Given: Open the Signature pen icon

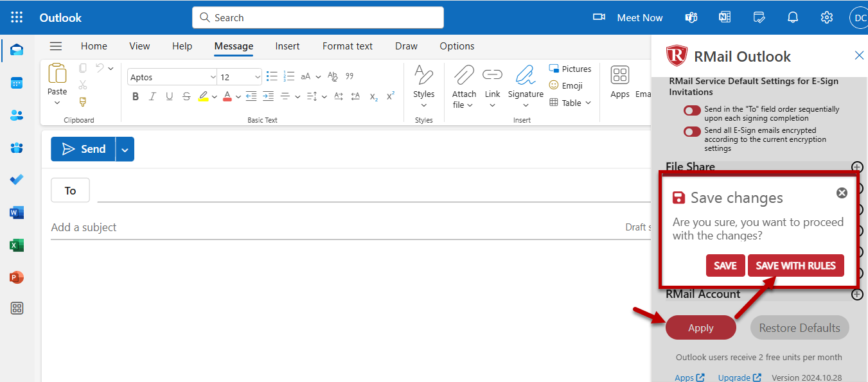Looking at the screenshot, I should pos(525,76).
